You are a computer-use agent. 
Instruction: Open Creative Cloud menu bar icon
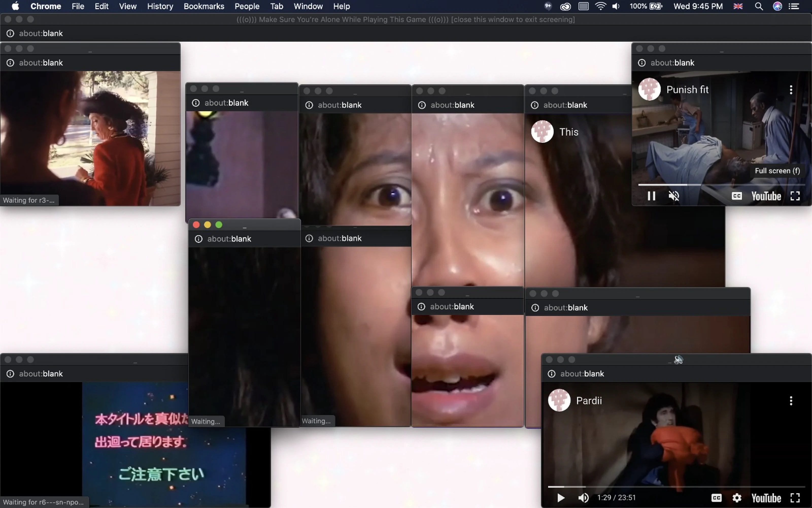565,6
